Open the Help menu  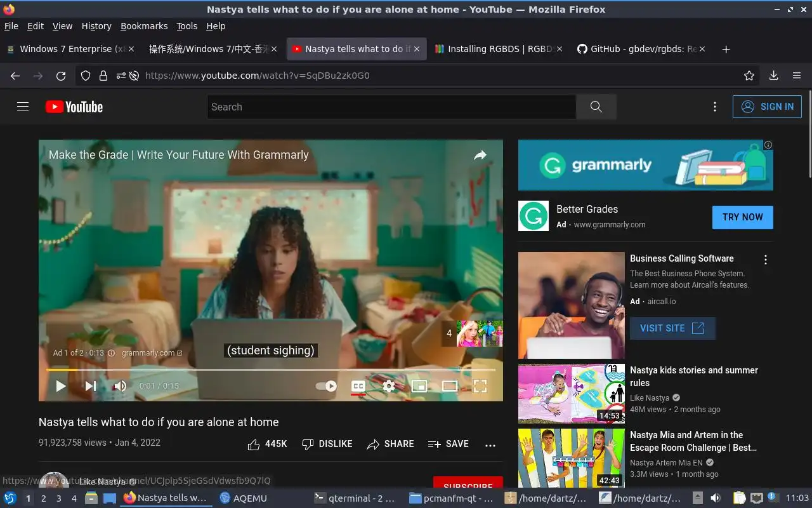216,26
